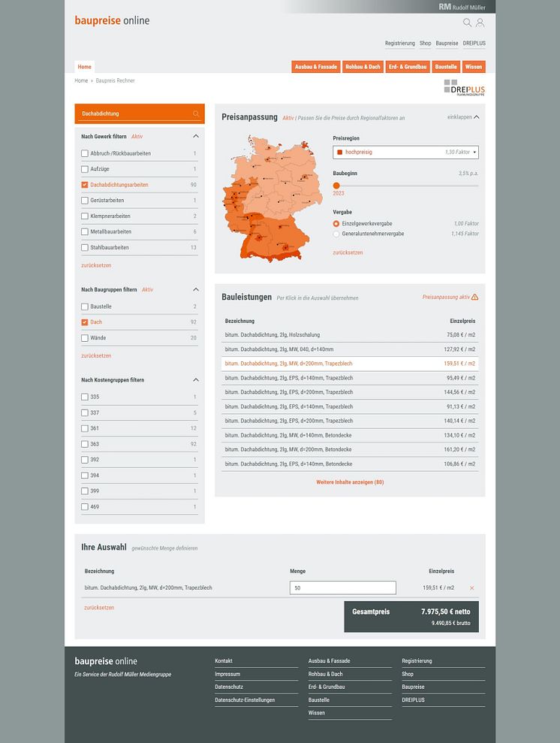This screenshot has width=560, height=743.
Task: Check the Aufzüge checkbox
Action: pyautogui.click(x=85, y=169)
